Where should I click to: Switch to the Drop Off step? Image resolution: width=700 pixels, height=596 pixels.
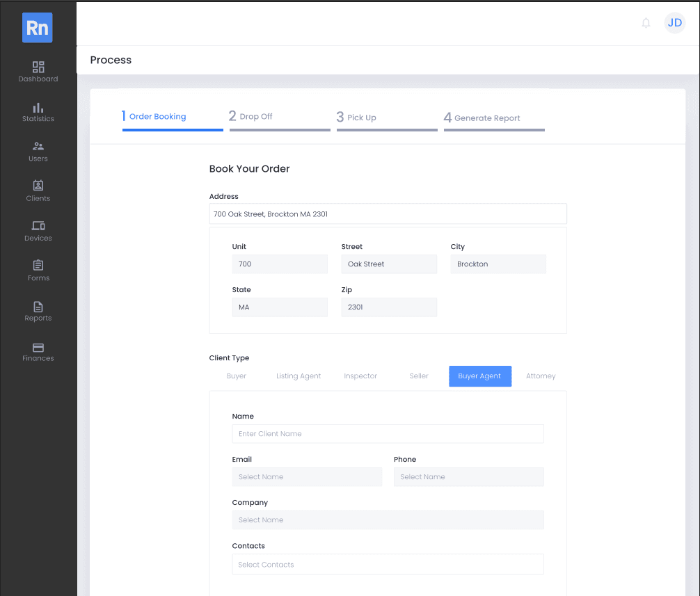279,117
